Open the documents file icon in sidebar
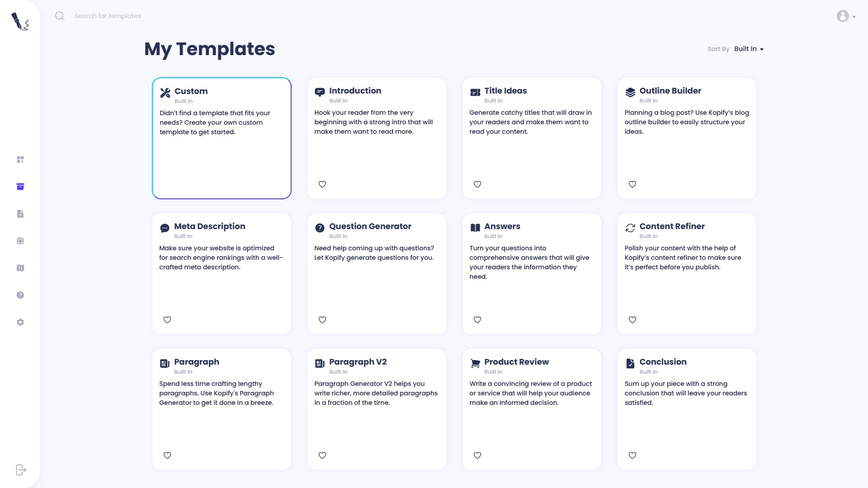The image size is (868, 488). [x=20, y=214]
